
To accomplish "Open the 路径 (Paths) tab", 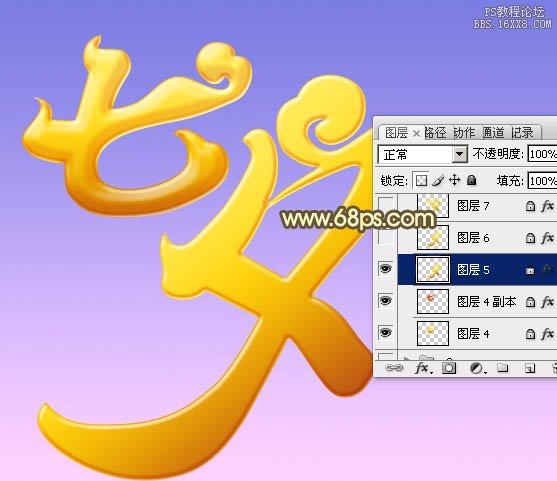I will point(436,133).
